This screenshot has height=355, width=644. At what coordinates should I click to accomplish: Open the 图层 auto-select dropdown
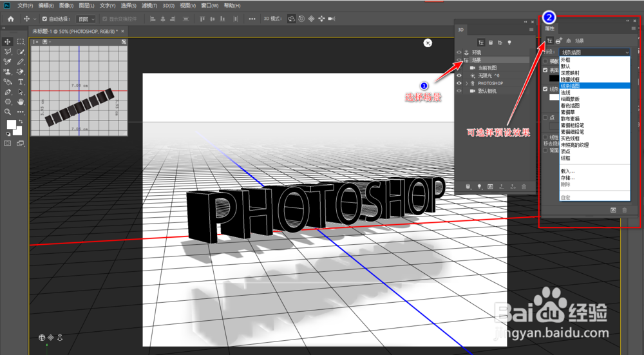coord(86,19)
